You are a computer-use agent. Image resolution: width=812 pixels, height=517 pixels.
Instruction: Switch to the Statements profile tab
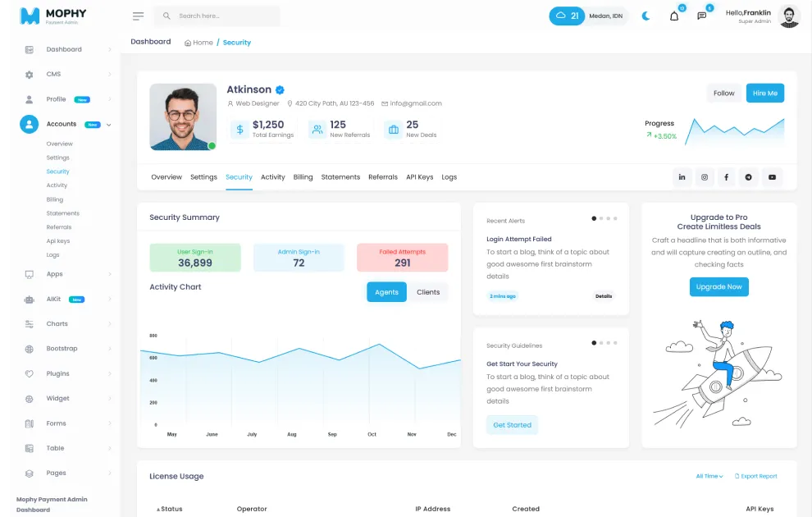[340, 177]
